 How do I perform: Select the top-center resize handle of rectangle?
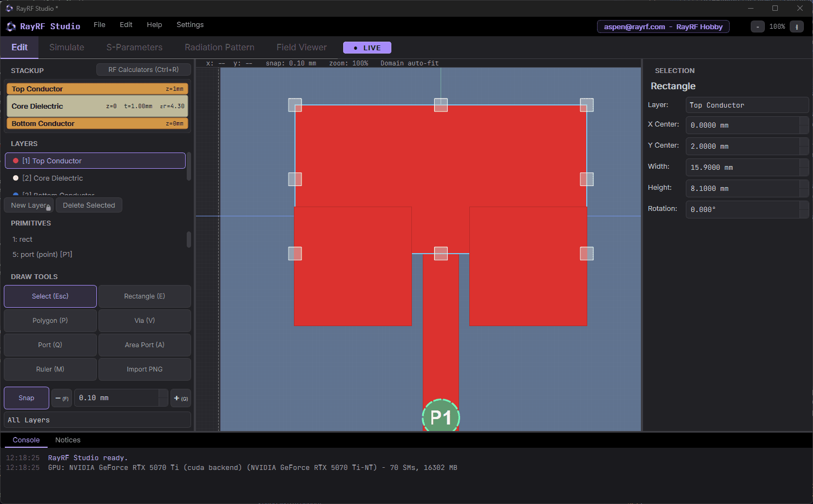coord(441,105)
